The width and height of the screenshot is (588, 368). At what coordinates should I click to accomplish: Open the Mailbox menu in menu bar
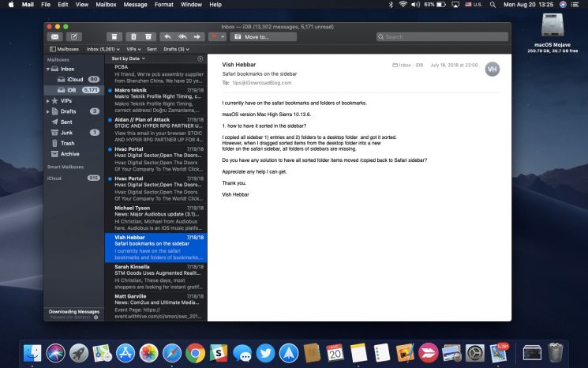click(106, 5)
